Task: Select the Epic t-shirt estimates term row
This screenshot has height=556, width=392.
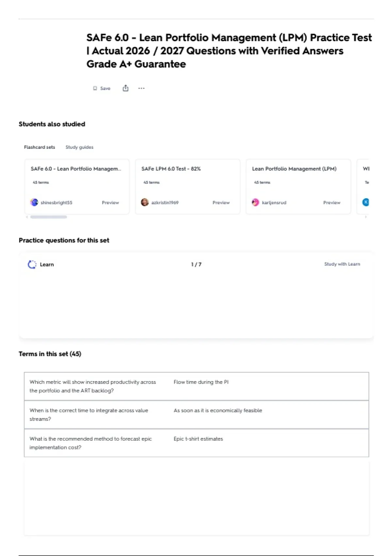Action: pyautogui.click(x=196, y=443)
